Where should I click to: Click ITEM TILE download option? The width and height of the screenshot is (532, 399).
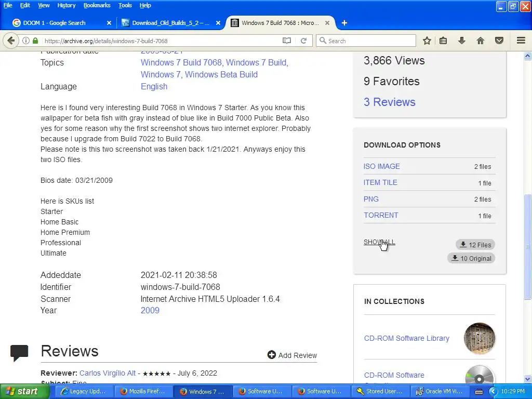[380, 182]
